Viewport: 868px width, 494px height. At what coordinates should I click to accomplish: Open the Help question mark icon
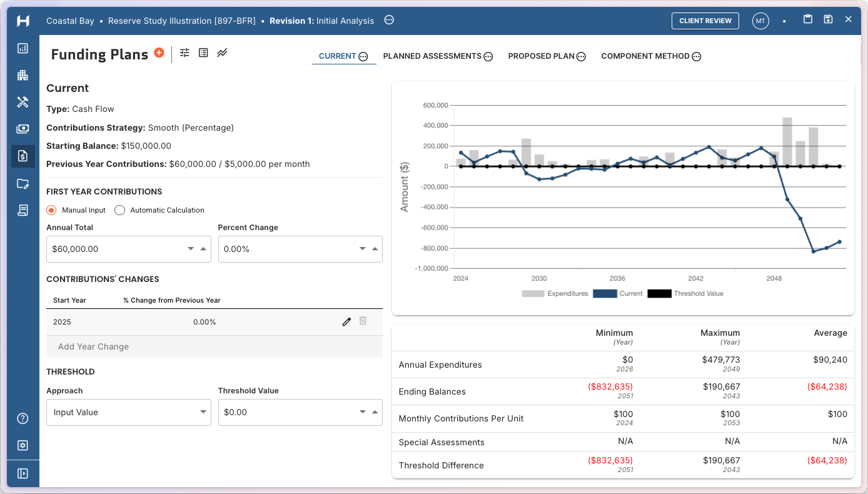point(23,418)
